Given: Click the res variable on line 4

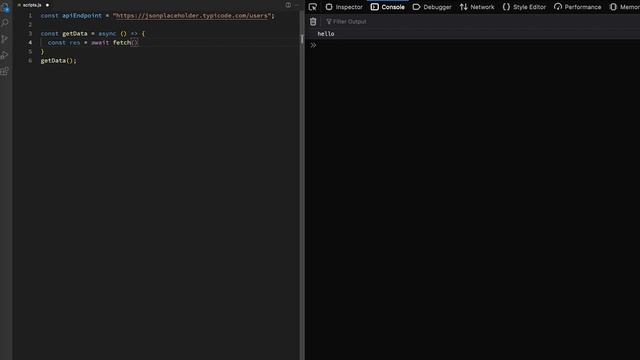Looking at the screenshot, I should pos(75,42).
